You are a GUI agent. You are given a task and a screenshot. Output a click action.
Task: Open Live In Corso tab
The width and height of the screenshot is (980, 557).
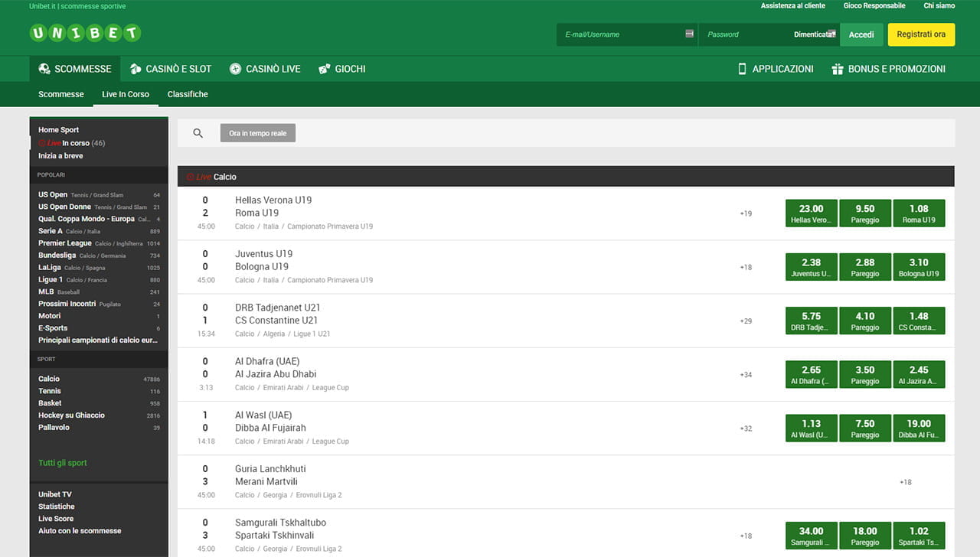[126, 94]
